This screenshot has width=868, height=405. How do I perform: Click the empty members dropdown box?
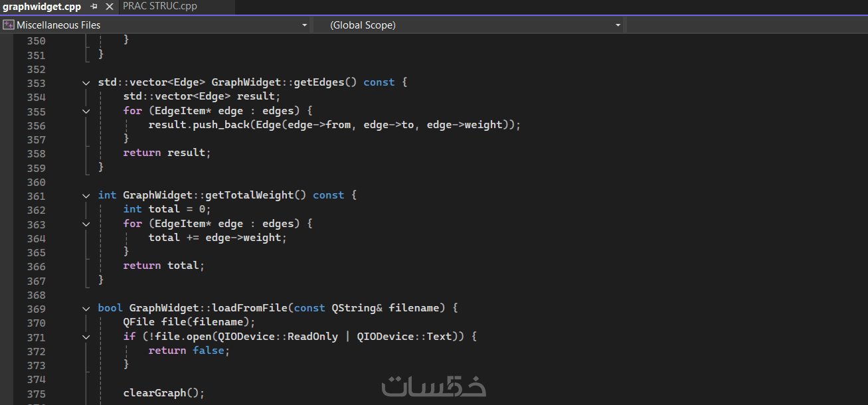tap(744, 25)
